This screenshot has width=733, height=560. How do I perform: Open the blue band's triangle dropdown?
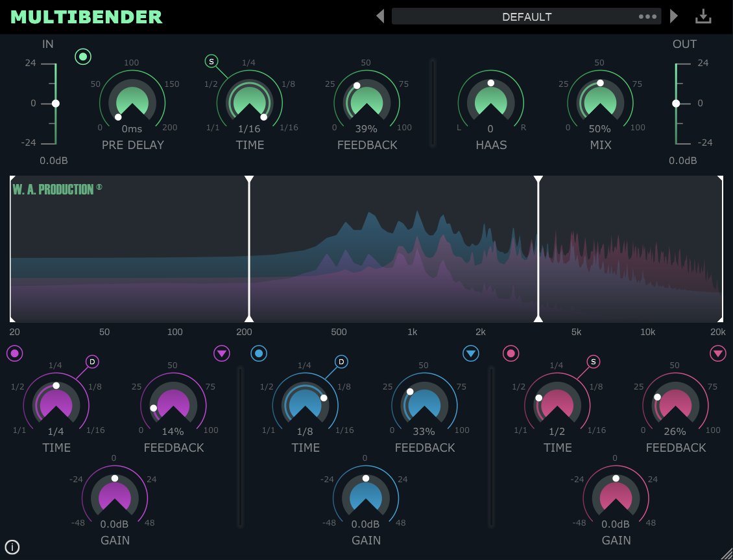[470, 353]
